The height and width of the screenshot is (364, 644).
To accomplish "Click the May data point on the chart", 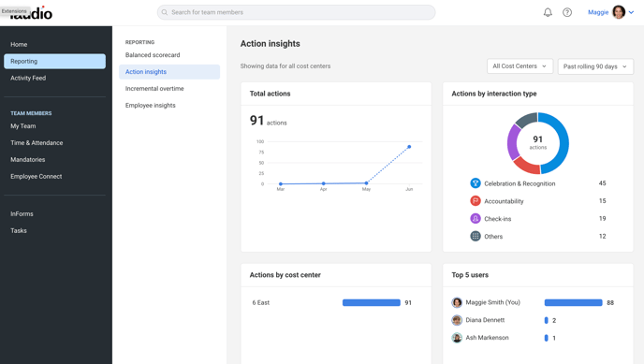I will (366, 183).
